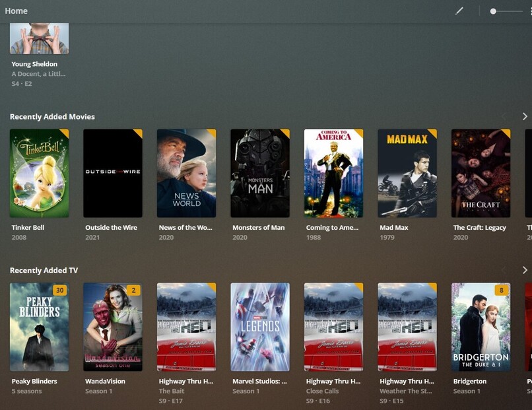
Task: Go to next page of Recently Added TV
Action: point(525,270)
